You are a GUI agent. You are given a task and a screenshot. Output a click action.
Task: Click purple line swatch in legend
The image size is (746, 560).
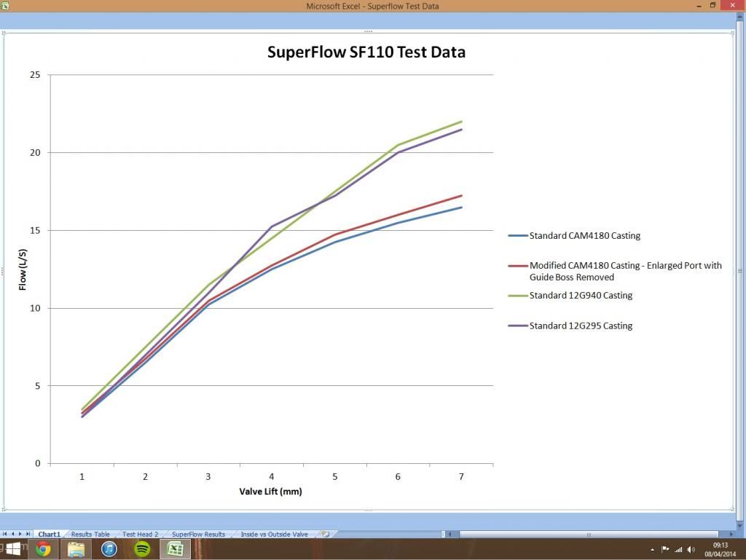(518, 326)
